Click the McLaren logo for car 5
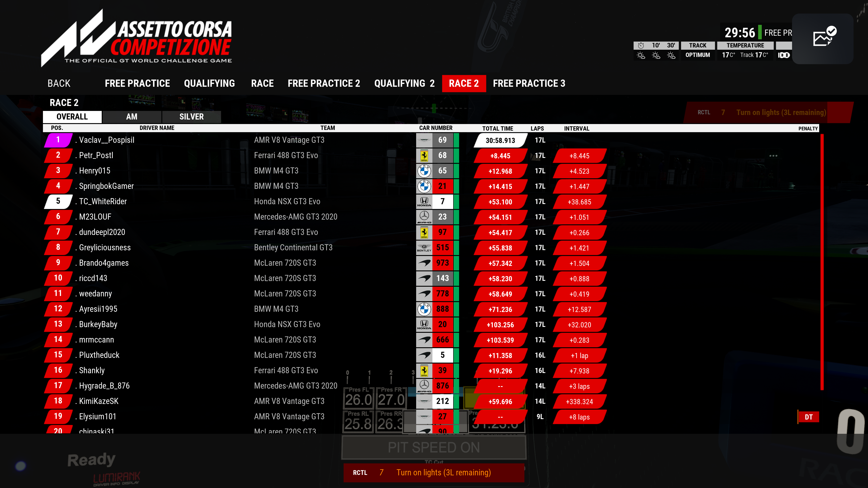 [424, 355]
